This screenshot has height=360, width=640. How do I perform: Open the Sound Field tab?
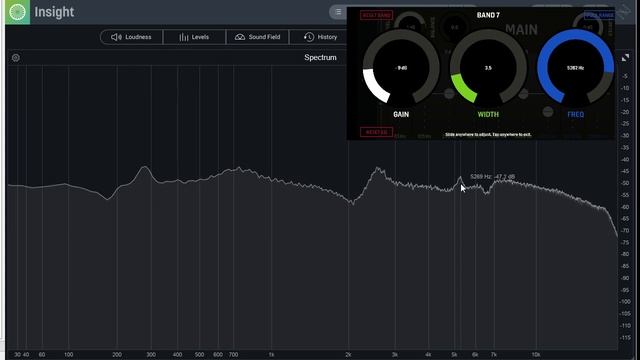click(x=258, y=37)
